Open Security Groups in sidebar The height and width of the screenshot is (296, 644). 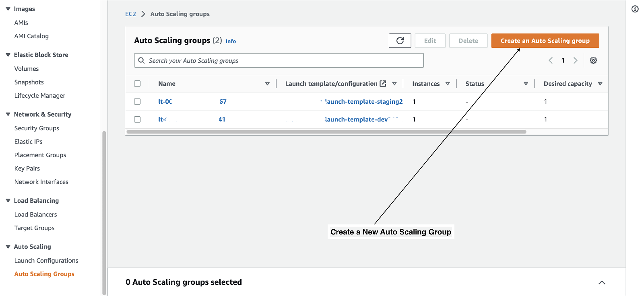37,128
